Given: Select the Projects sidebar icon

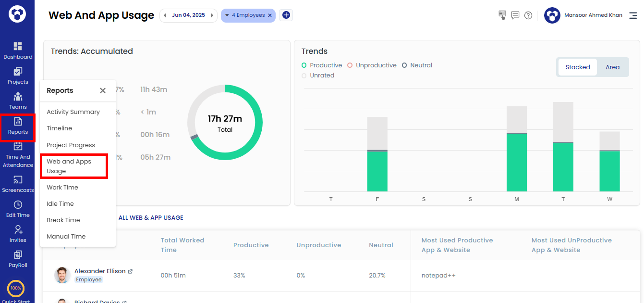Looking at the screenshot, I should pyautogui.click(x=18, y=76).
